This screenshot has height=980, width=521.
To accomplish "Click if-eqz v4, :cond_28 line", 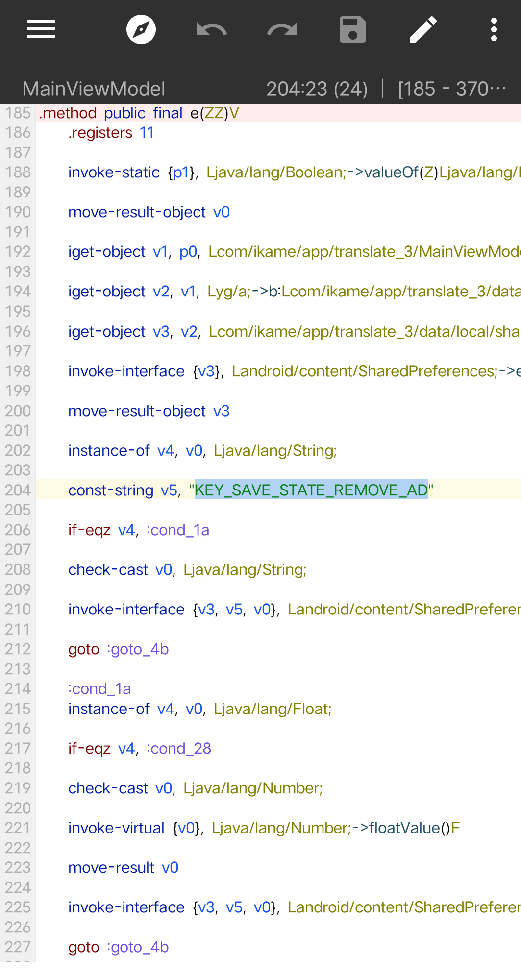I will point(140,749).
